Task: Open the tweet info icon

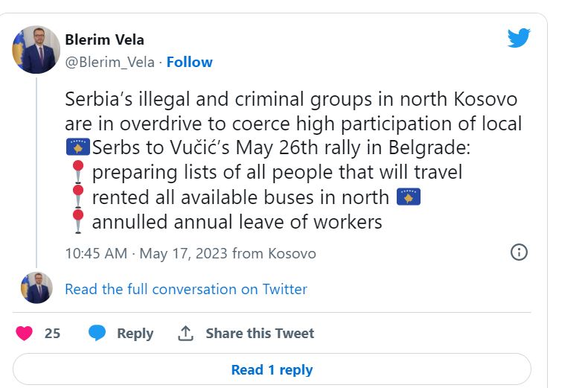Action: coord(519,252)
